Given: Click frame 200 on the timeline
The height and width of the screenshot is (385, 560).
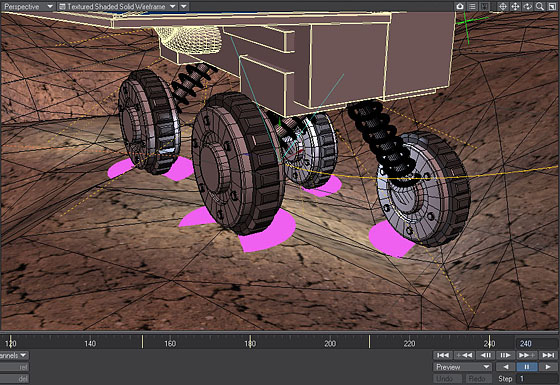Looking at the screenshot, I should tap(330, 343).
